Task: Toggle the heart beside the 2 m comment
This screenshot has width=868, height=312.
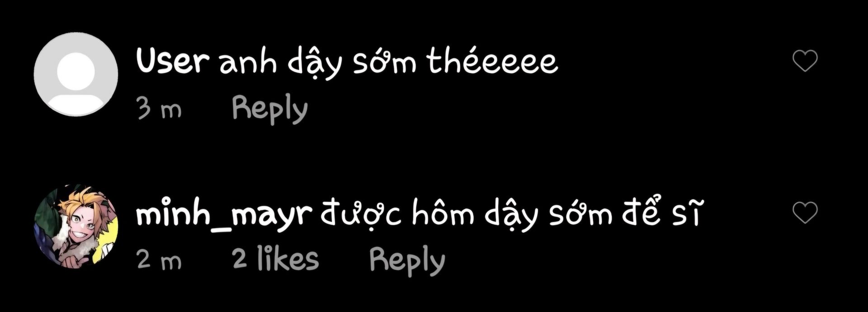Action: pyautogui.click(x=805, y=213)
